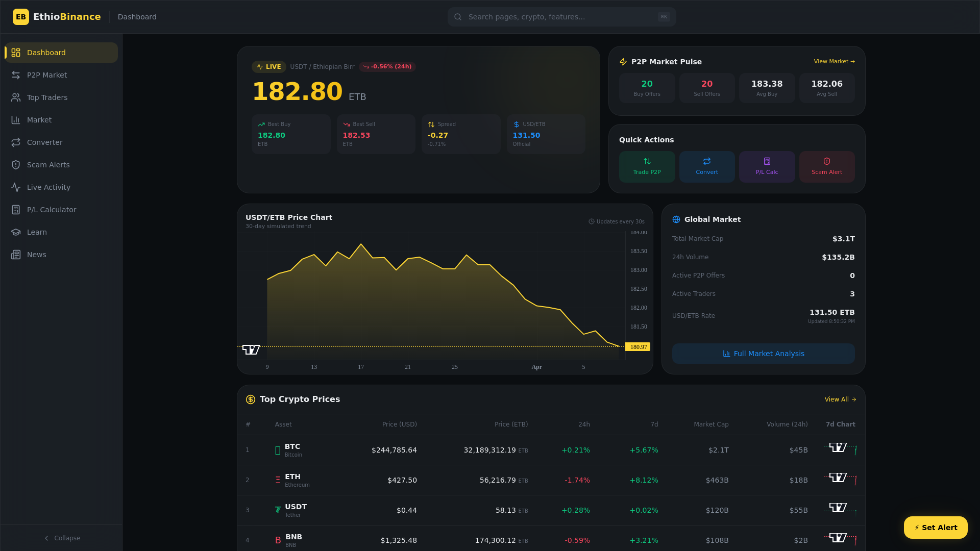The width and height of the screenshot is (980, 551).
Task: Click the Set Alert button
Action: tap(936, 528)
